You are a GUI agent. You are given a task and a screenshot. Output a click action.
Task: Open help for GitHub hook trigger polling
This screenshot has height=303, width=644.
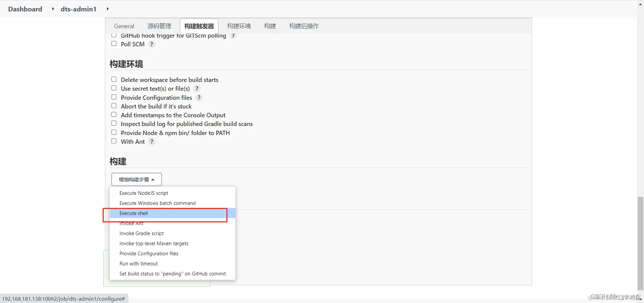click(x=233, y=36)
